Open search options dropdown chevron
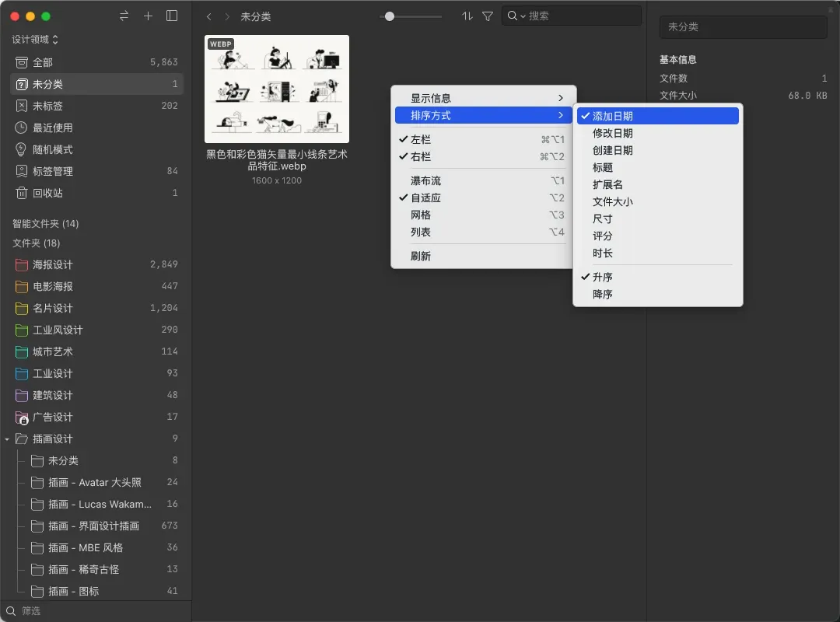840x622 pixels. click(x=523, y=16)
